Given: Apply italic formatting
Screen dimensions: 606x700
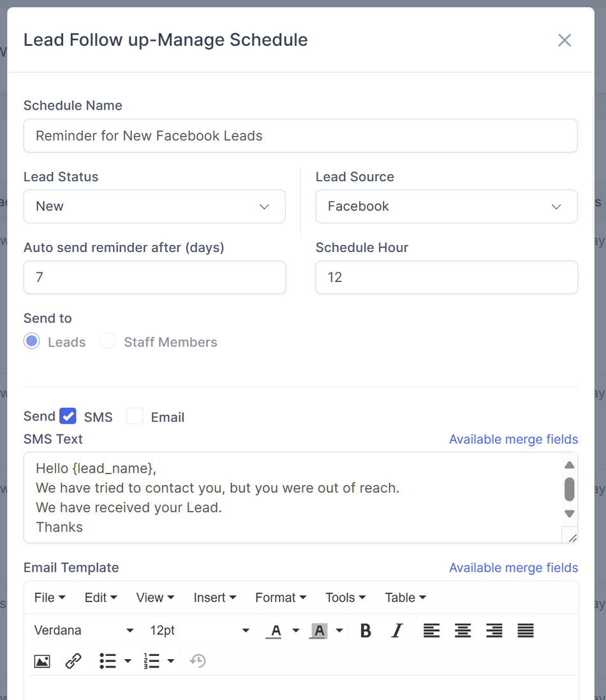Looking at the screenshot, I should pyautogui.click(x=397, y=630).
